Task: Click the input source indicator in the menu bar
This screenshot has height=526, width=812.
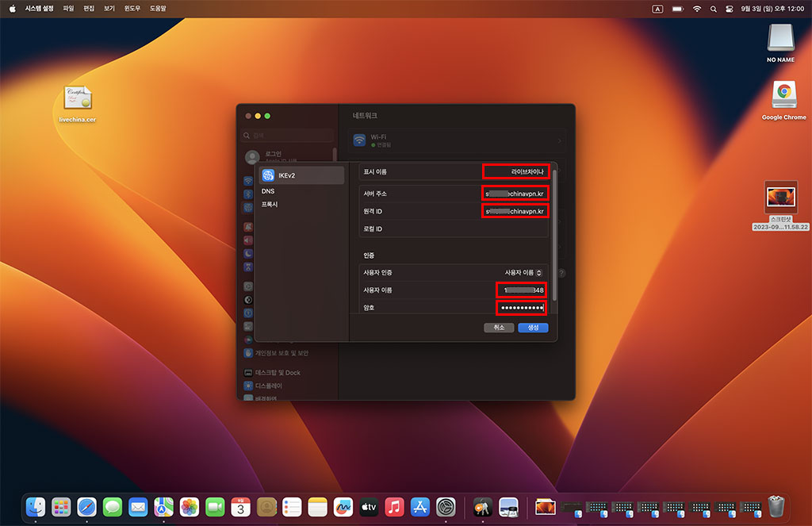Action: click(657, 9)
